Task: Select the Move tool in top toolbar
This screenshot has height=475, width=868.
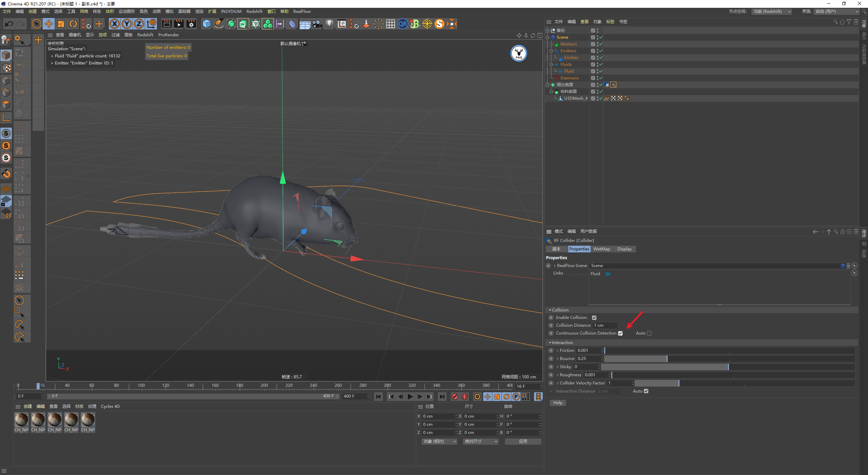Action: pos(49,24)
